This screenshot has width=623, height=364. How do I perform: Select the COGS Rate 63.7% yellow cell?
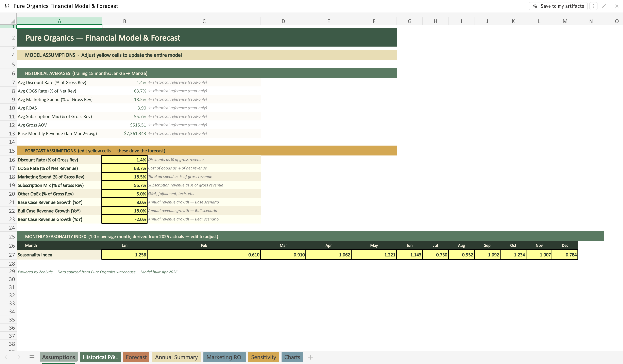click(125, 168)
